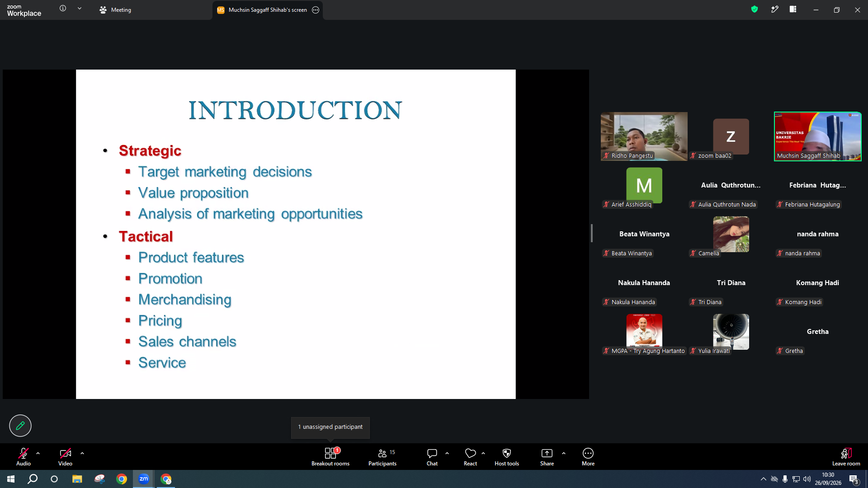Click the annotation pencil button
This screenshot has height=488, width=868.
pos(20,426)
